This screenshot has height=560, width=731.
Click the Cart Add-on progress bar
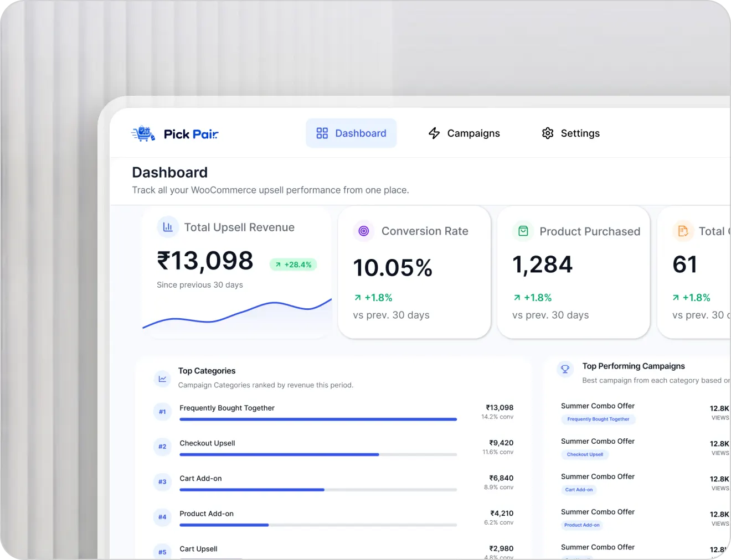coord(318,490)
